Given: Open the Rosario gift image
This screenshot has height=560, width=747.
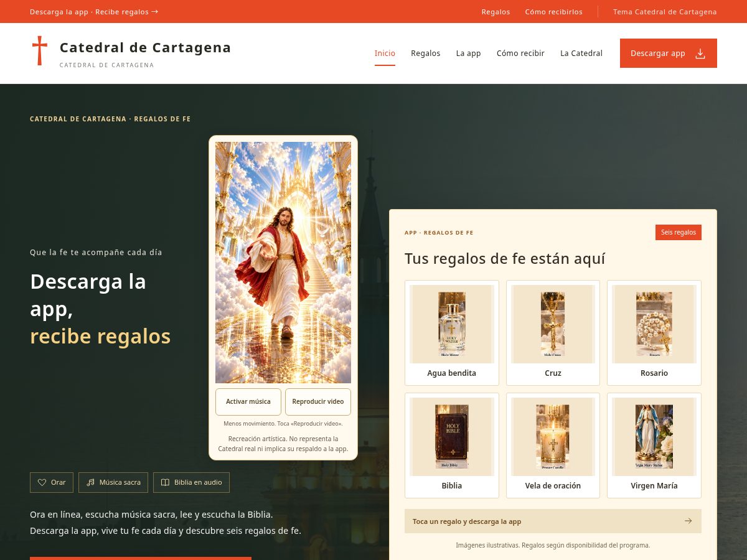Looking at the screenshot, I should point(654,324).
